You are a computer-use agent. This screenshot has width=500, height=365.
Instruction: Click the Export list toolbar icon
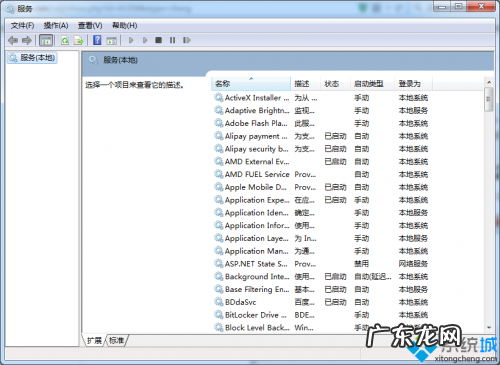(79, 40)
